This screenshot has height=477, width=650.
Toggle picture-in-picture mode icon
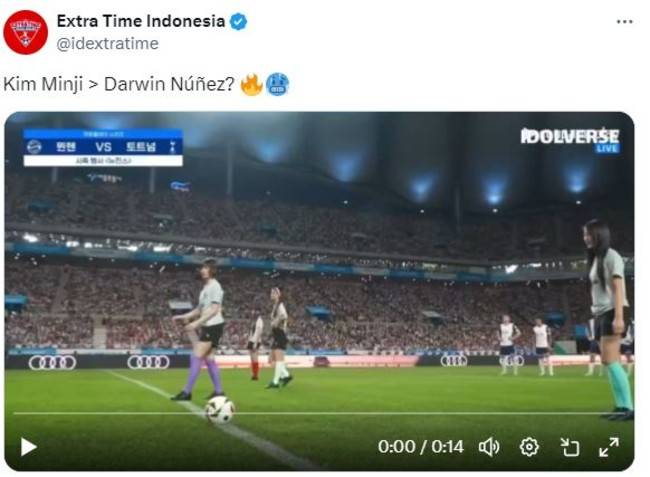point(570,447)
